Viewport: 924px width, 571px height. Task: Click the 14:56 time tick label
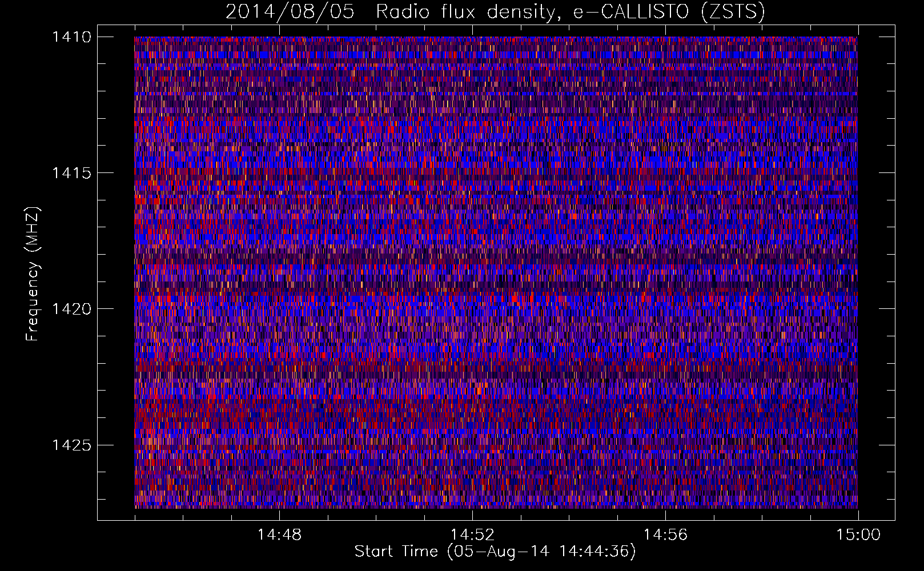pos(665,535)
